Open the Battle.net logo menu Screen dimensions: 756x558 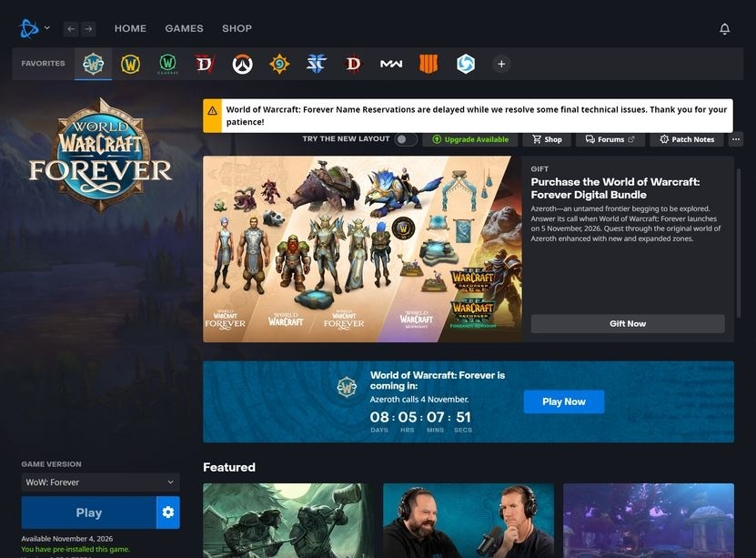point(29,28)
